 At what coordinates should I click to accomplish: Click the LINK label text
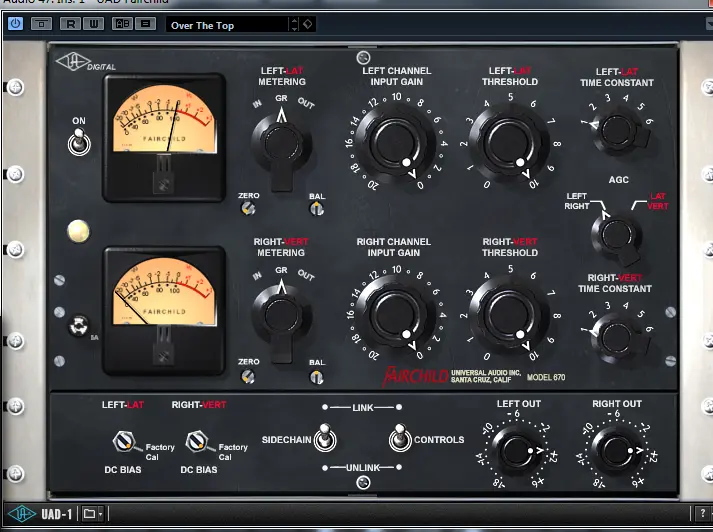362,408
